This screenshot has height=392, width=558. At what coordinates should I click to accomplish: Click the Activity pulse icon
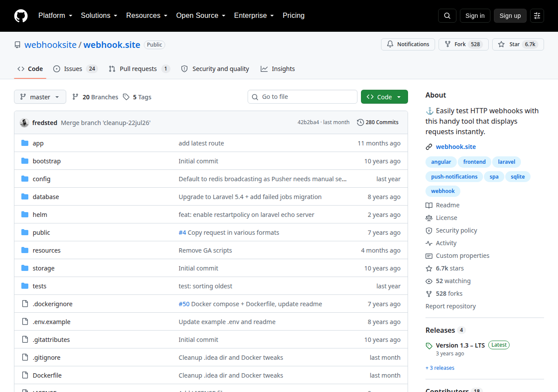coord(429,243)
